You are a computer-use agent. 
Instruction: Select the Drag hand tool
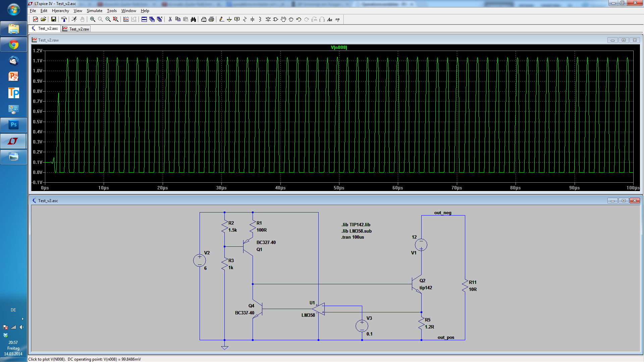point(291,19)
